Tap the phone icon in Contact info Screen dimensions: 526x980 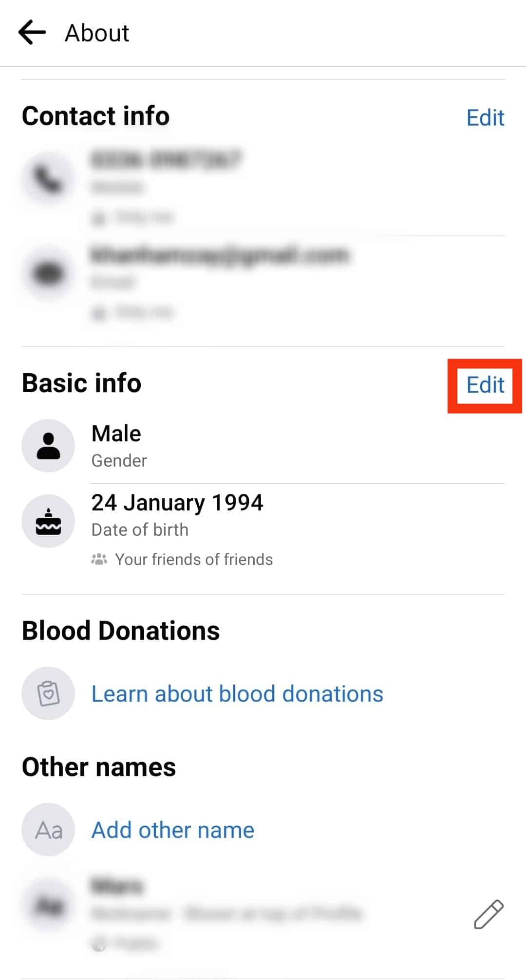[x=48, y=179]
